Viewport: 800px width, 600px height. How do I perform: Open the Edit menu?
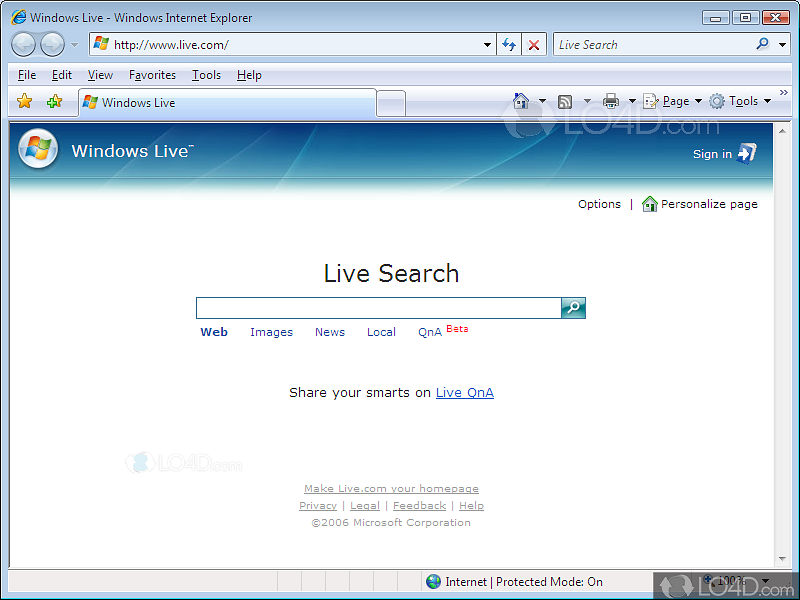coord(62,75)
